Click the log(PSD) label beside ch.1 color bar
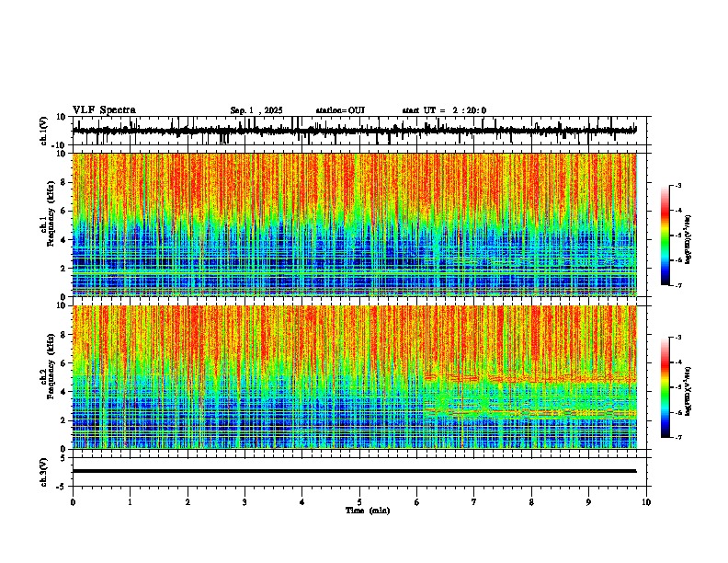728x563 pixels. (688, 240)
